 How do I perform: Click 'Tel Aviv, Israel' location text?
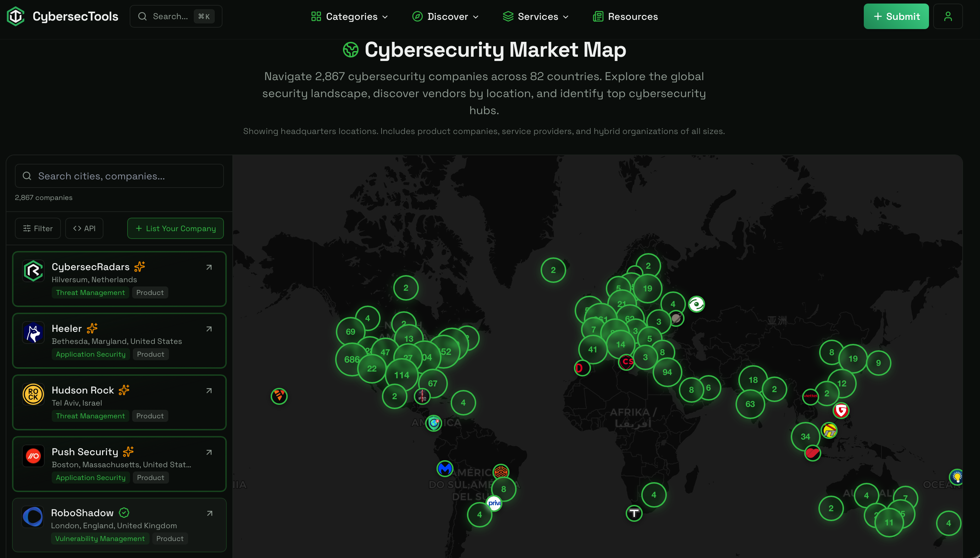(77, 403)
